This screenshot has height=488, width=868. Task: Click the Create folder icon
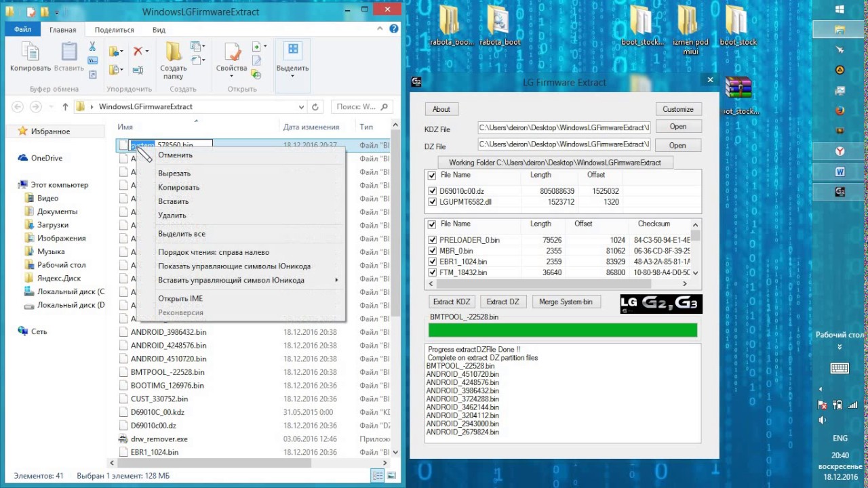pos(174,52)
